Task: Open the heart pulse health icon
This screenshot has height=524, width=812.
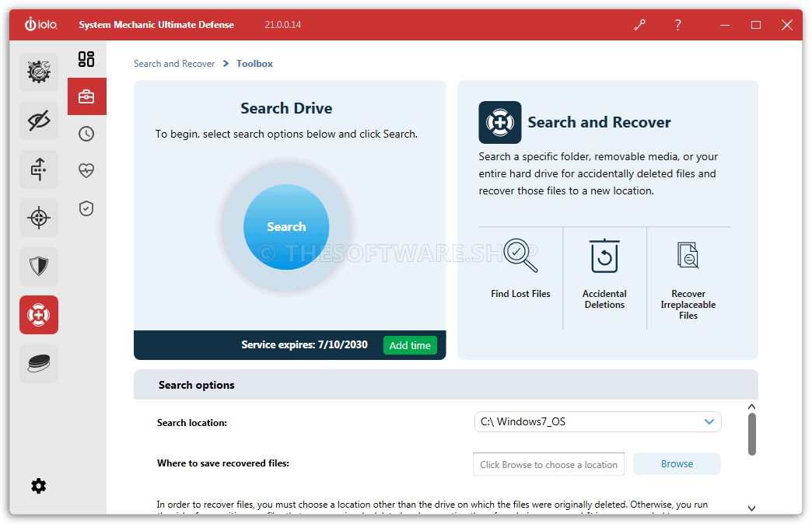Action: tap(86, 170)
